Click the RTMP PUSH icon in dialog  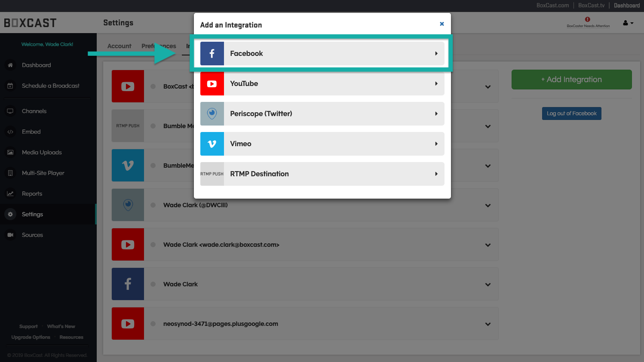coord(212,174)
